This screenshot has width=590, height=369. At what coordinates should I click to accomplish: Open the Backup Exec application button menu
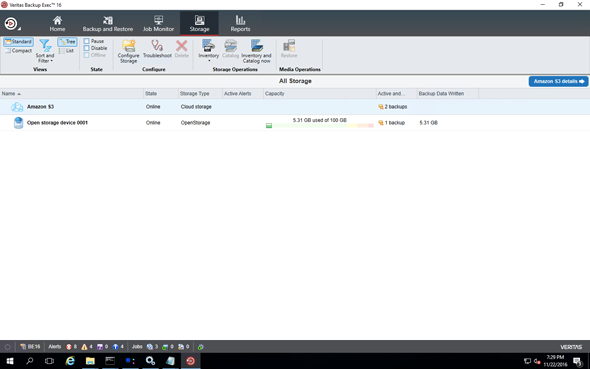[x=11, y=24]
